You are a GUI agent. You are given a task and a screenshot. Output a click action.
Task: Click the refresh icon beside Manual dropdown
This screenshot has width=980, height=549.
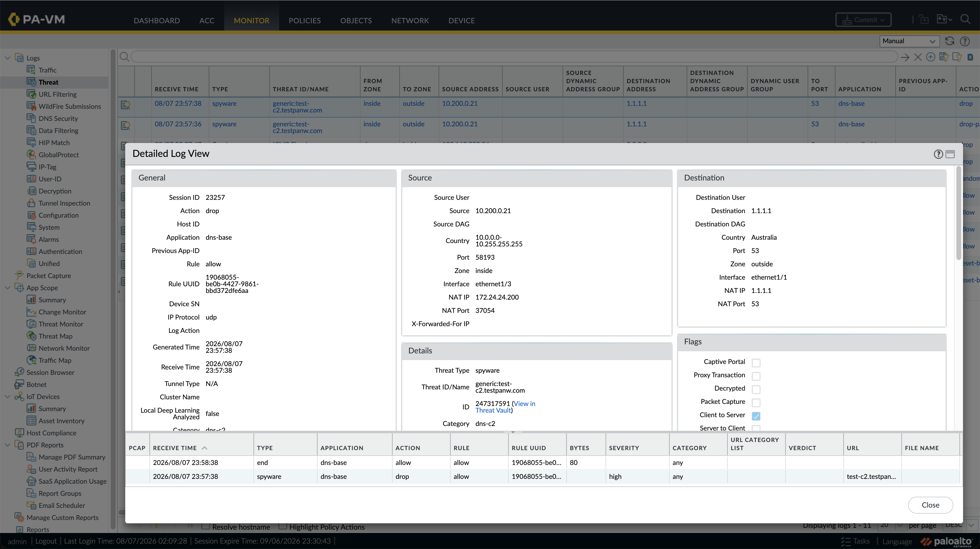(x=950, y=41)
